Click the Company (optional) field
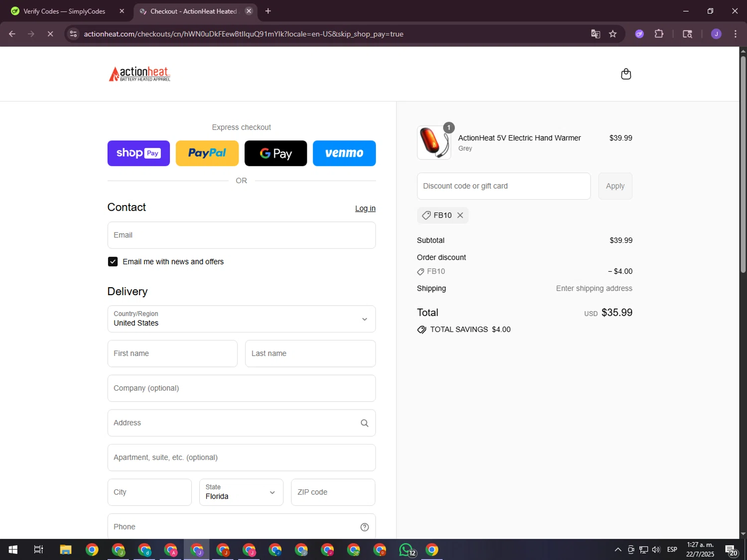Viewport: 747px width, 560px height. click(242, 388)
